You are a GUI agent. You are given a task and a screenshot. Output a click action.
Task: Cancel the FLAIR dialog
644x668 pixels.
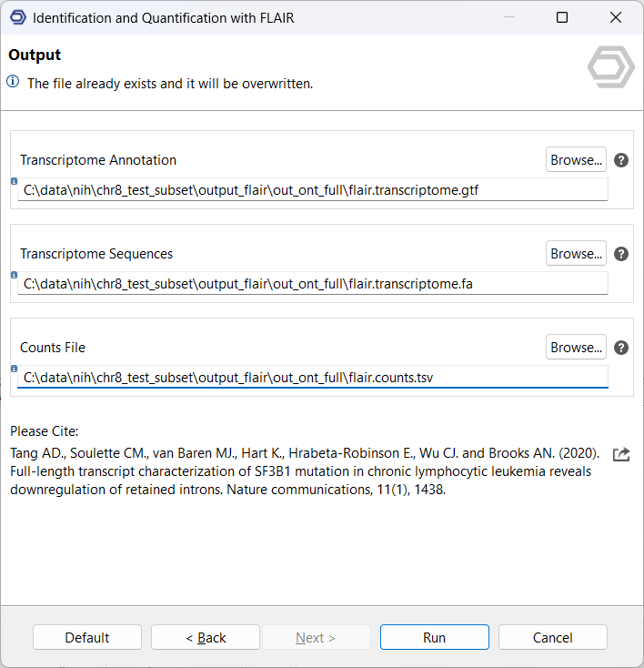pos(553,637)
